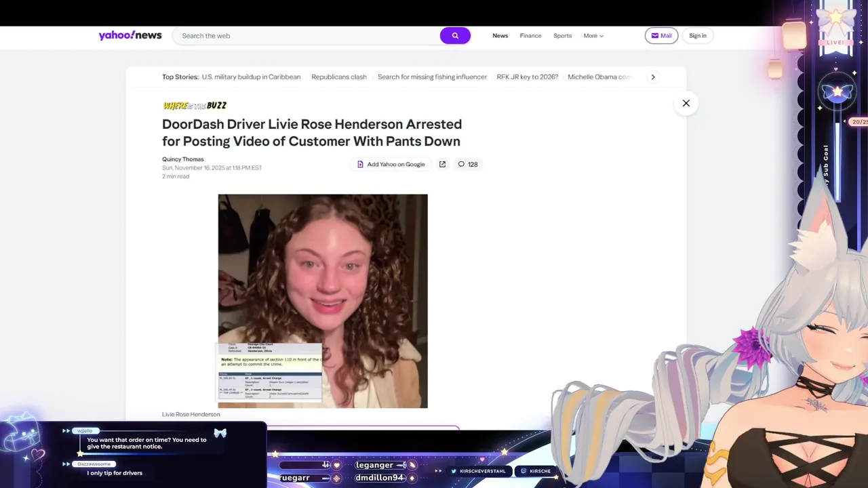Open the Finance tab

[530, 36]
